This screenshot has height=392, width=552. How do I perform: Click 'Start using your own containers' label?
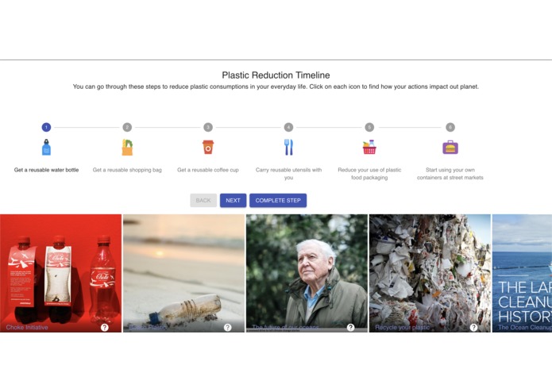click(x=450, y=174)
